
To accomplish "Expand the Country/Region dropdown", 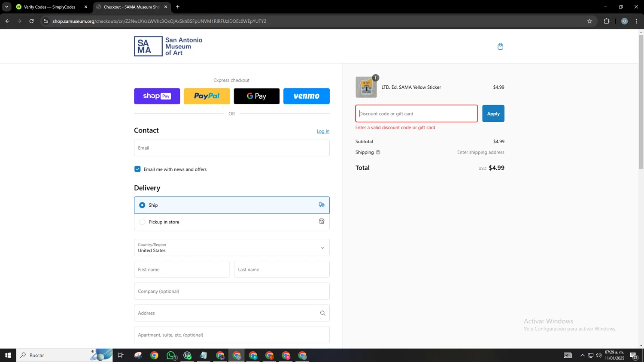I will (231, 247).
